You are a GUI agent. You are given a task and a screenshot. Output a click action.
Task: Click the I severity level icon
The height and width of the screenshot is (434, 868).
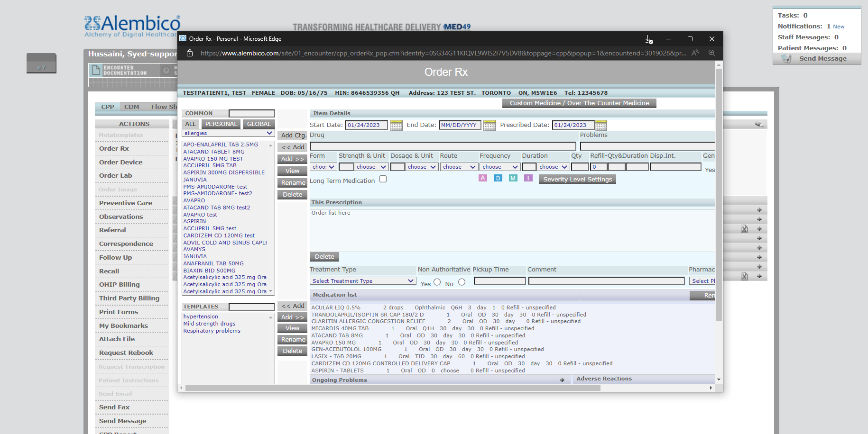point(528,178)
